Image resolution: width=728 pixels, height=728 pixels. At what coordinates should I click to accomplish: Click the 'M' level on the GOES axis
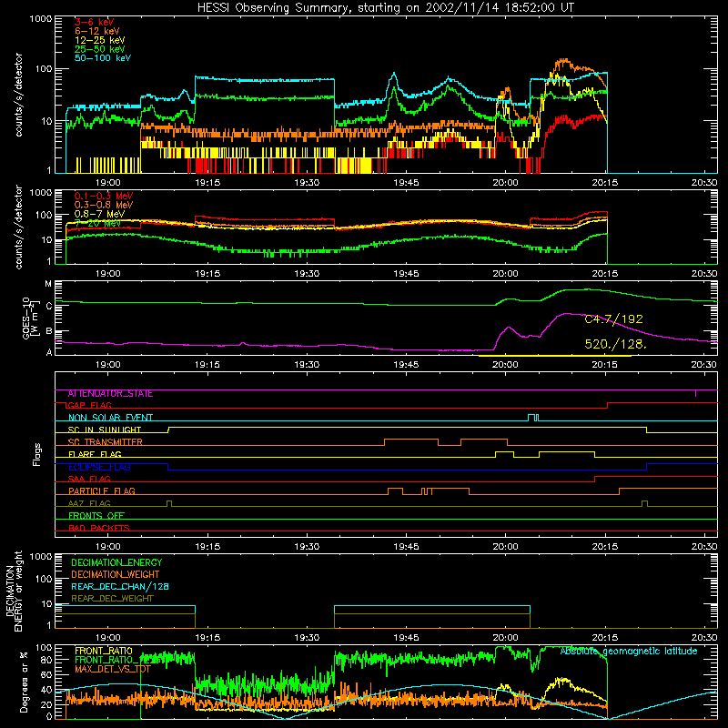point(48,284)
